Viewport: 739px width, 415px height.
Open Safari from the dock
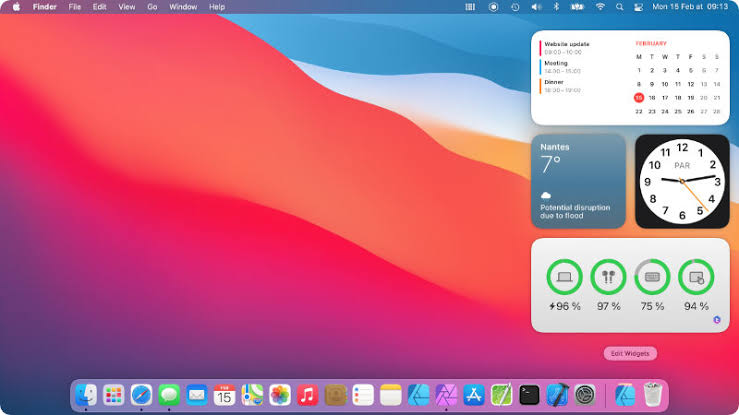[x=141, y=395]
